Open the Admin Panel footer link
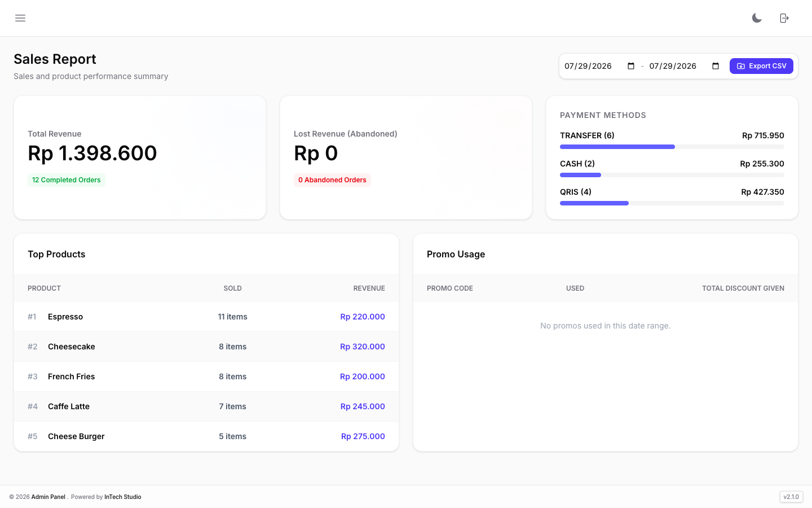 pos(48,497)
